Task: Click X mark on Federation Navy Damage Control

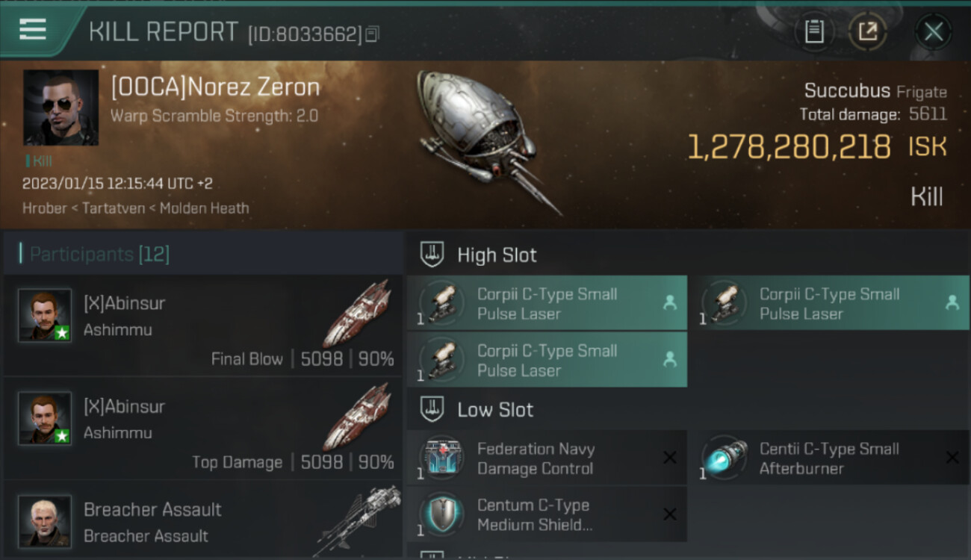Action: coord(670,458)
